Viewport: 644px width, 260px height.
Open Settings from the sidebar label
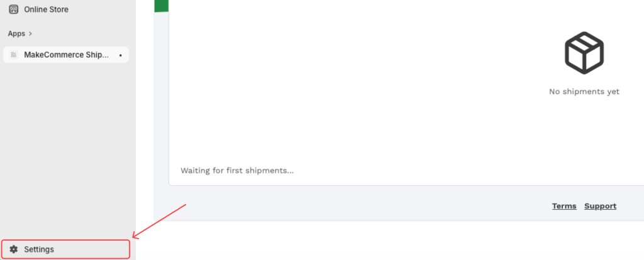[x=39, y=249]
